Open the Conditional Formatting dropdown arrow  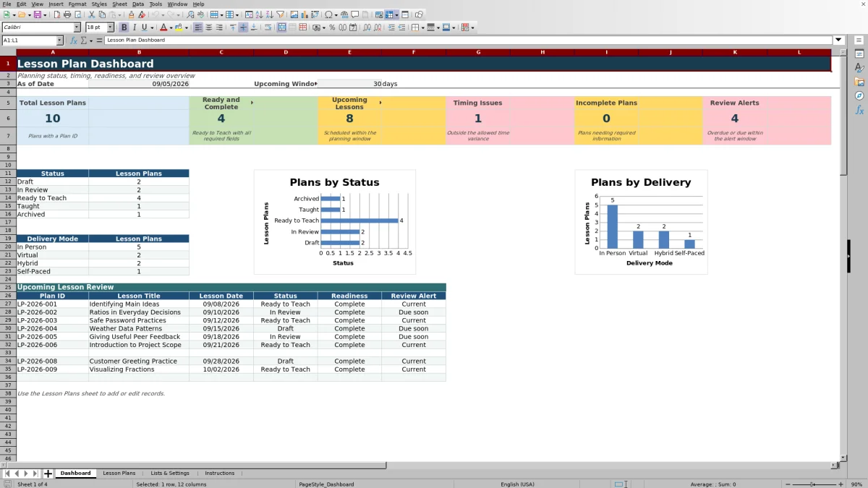tap(472, 27)
